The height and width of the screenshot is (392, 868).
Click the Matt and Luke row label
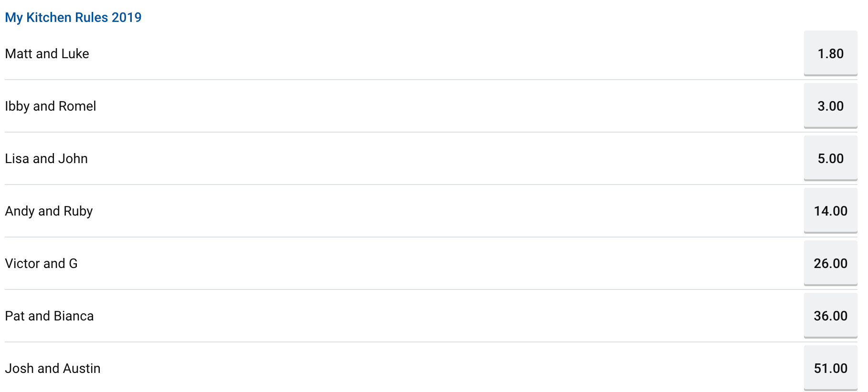point(47,54)
